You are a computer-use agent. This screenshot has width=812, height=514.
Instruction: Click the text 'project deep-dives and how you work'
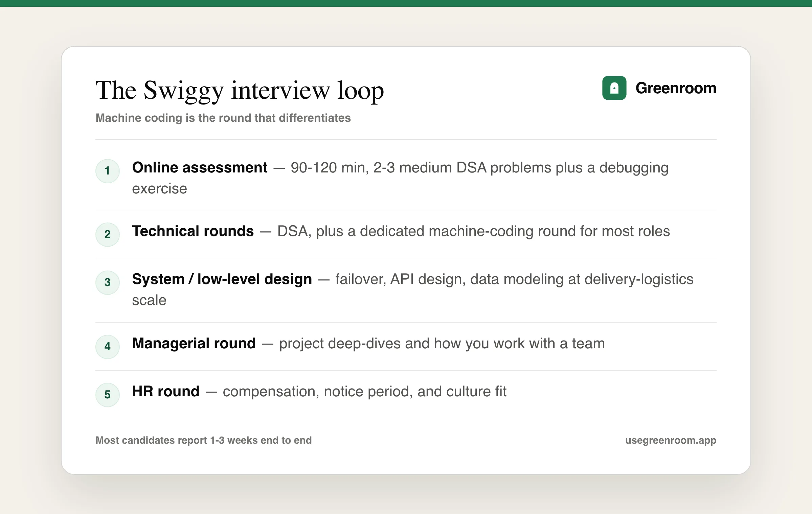401,344
